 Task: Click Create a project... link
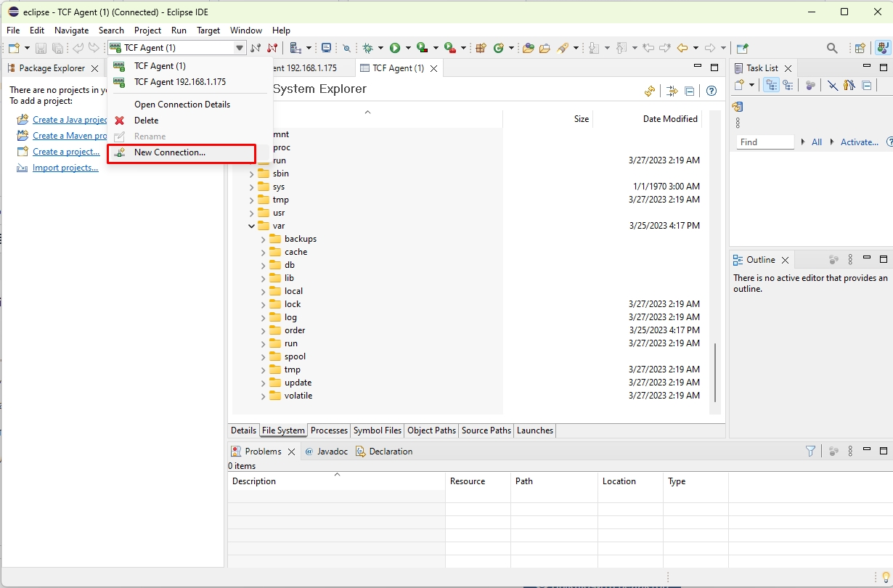[x=66, y=152]
